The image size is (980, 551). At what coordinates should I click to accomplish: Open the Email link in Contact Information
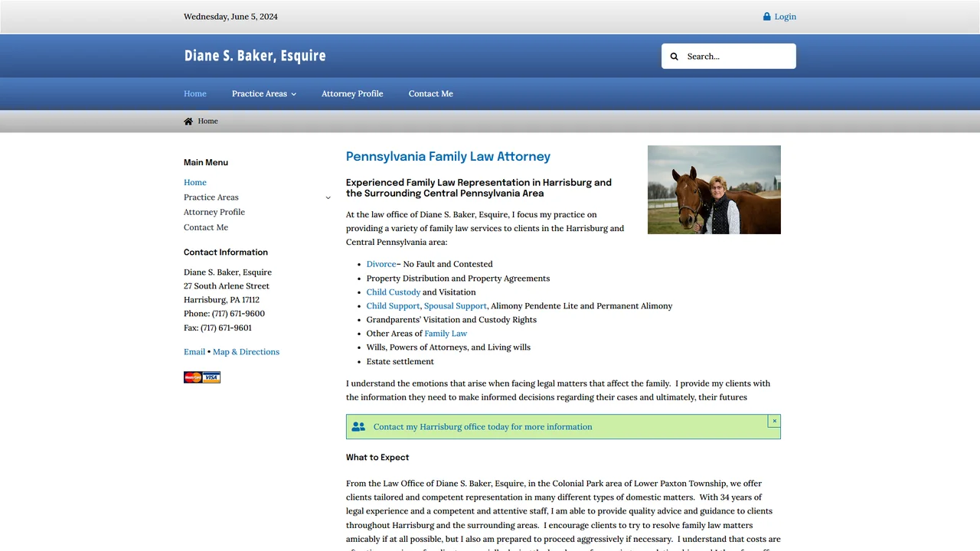[194, 352]
